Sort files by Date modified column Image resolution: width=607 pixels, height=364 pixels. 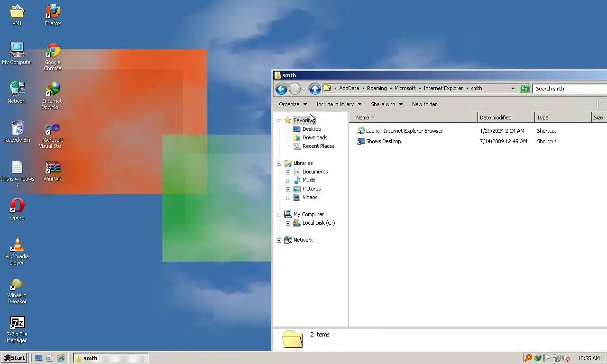coord(506,118)
